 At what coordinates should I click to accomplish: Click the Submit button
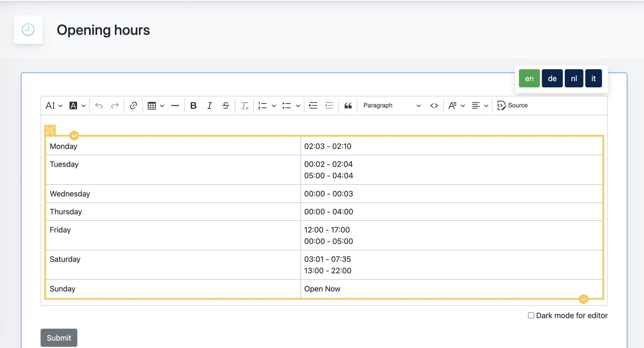pyautogui.click(x=59, y=338)
